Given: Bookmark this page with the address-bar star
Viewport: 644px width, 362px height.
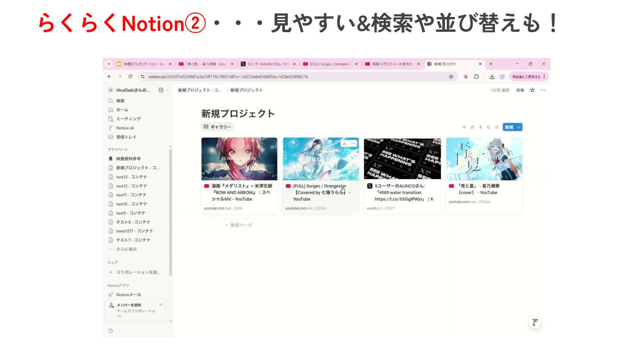Looking at the screenshot, I should point(451,76).
